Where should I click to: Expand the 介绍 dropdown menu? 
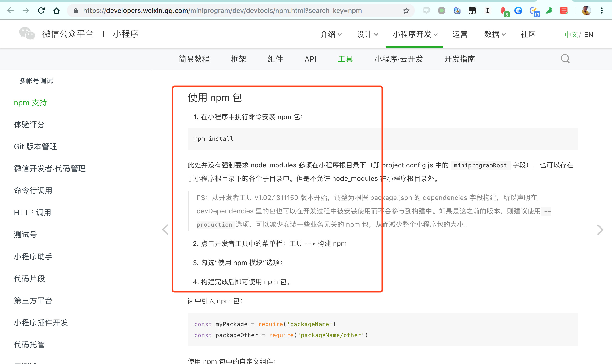pyautogui.click(x=331, y=34)
